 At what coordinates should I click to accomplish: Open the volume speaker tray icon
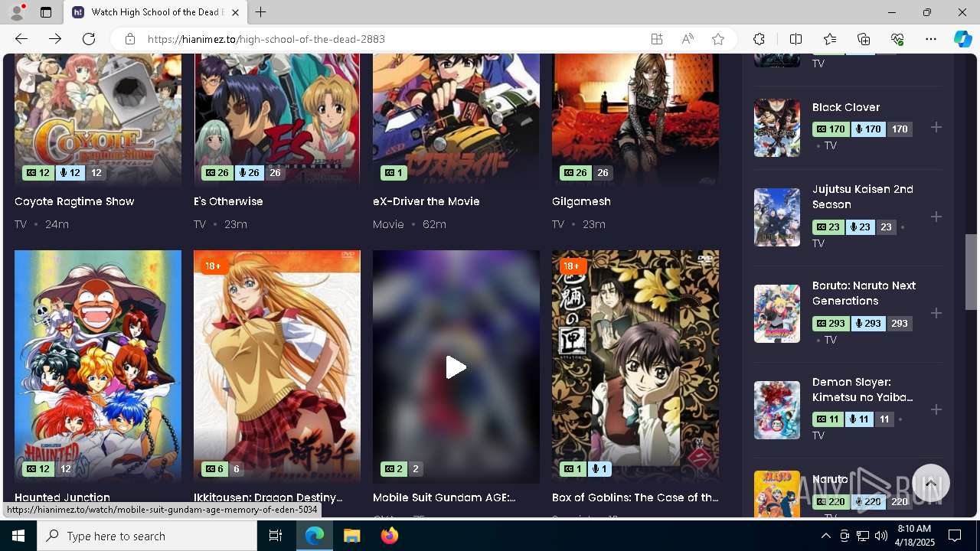pyautogui.click(x=881, y=536)
